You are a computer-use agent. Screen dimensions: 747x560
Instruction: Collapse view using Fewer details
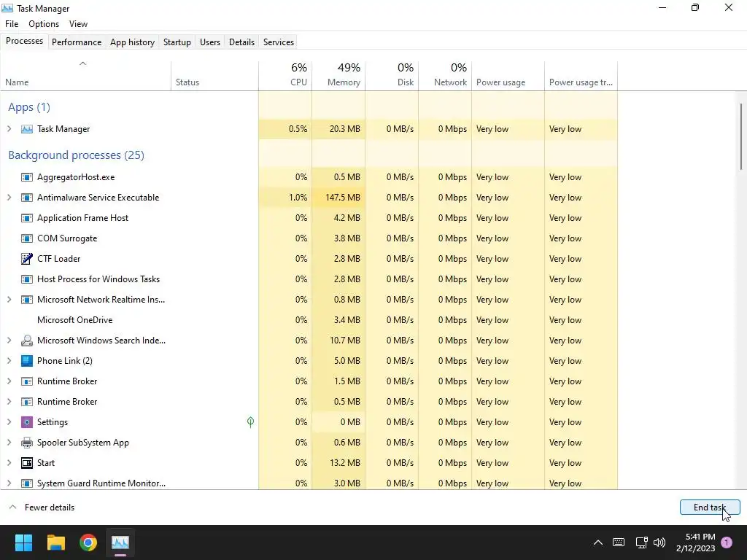point(42,507)
